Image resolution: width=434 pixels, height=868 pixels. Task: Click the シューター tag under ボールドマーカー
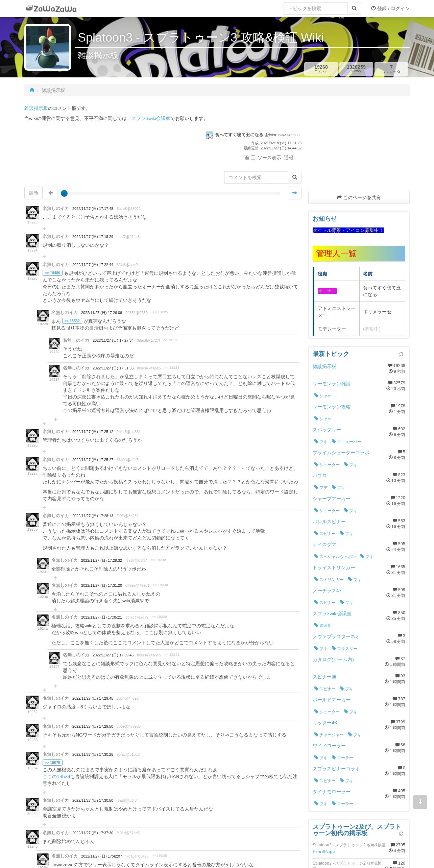pos(327,712)
